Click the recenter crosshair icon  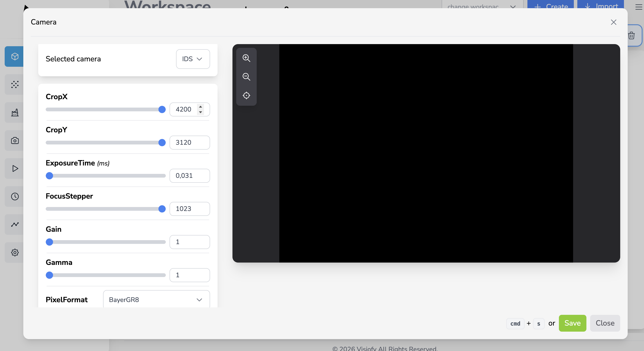point(246,95)
